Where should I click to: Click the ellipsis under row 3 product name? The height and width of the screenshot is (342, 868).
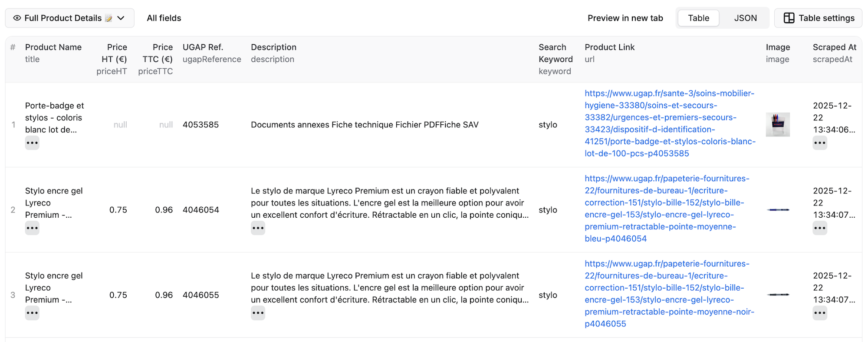tap(32, 312)
